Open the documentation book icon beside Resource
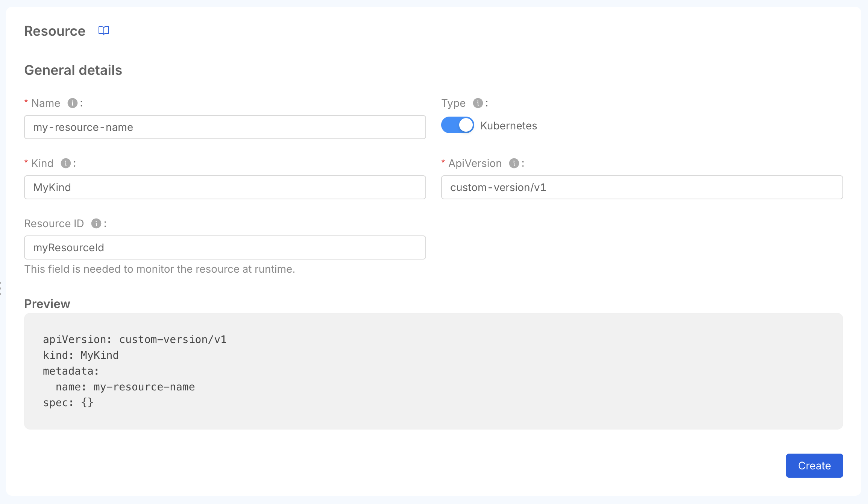Image resolution: width=868 pixels, height=504 pixels. 104,30
